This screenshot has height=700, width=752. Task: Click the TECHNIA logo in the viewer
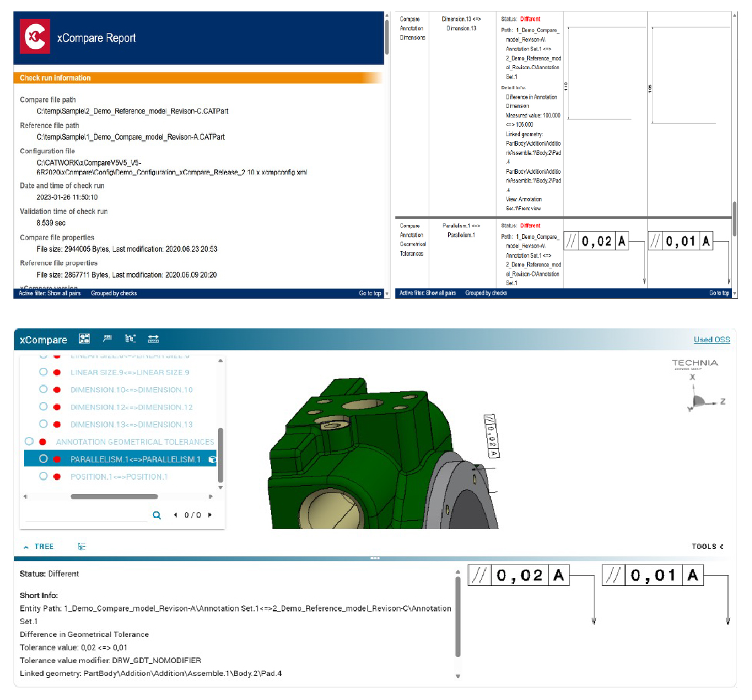click(x=694, y=364)
